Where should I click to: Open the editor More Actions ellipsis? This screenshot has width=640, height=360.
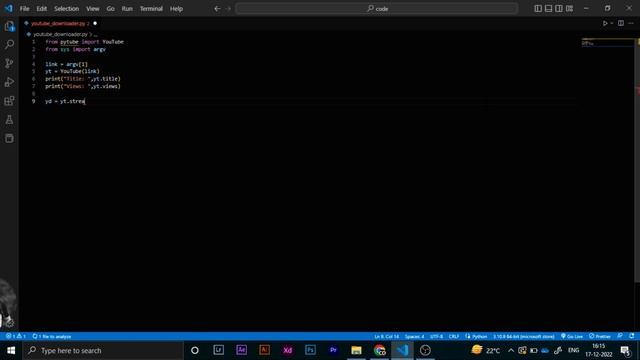(x=631, y=23)
